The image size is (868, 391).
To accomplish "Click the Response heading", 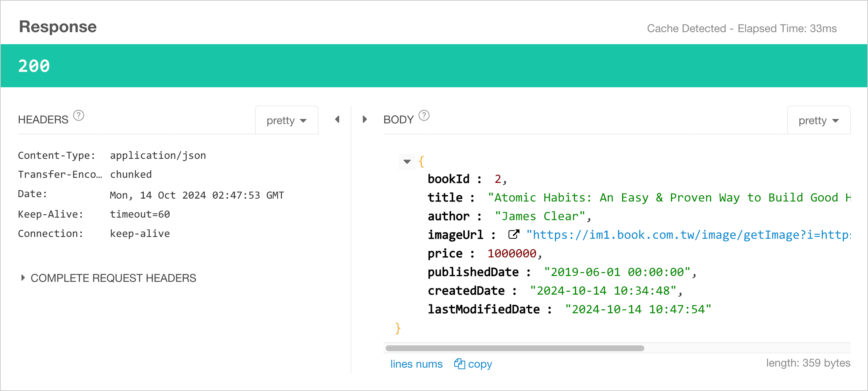I will tap(58, 27).
